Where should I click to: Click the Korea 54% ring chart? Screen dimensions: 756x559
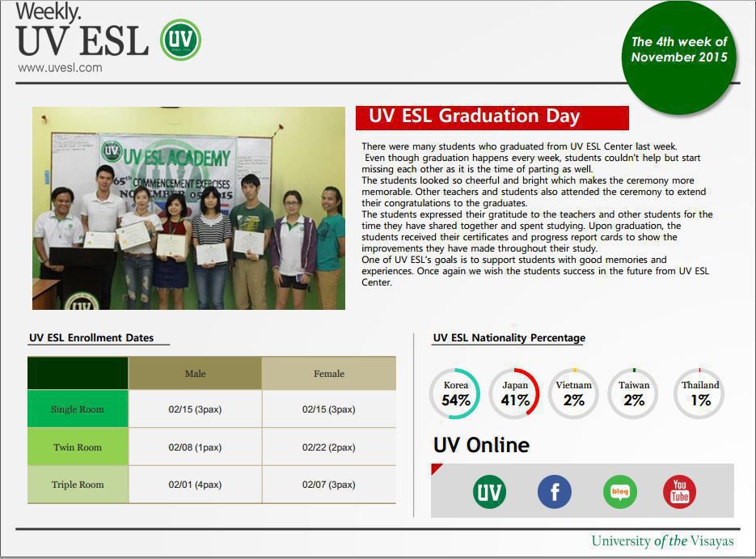click(x=455, y=394)
